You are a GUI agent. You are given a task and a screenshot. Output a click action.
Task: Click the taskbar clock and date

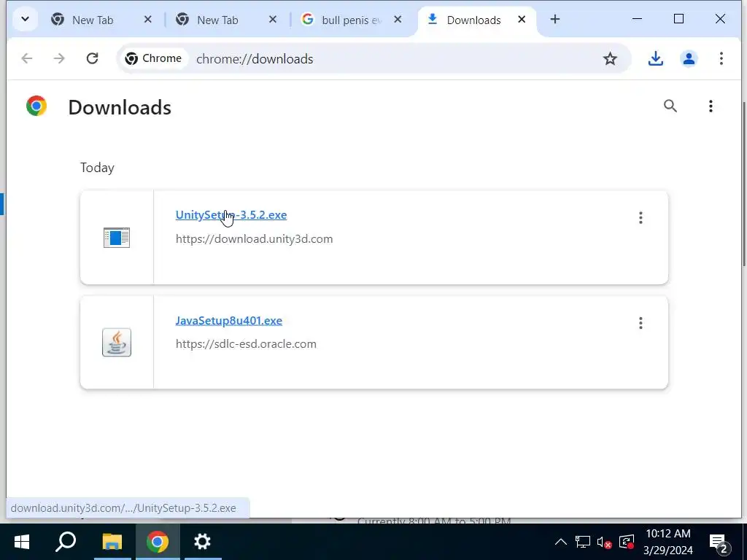point(668,542)
